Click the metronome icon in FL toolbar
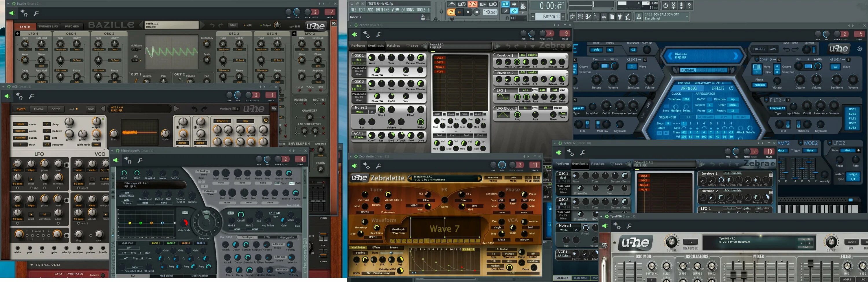 (452, 4)
